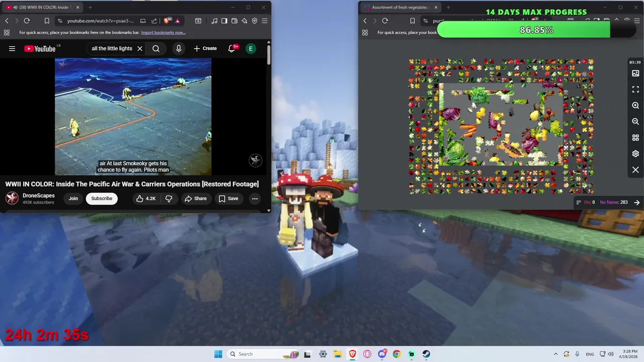The image size is (644, 362).
Task: Open more actions menu under video
Action: point(255,199)
